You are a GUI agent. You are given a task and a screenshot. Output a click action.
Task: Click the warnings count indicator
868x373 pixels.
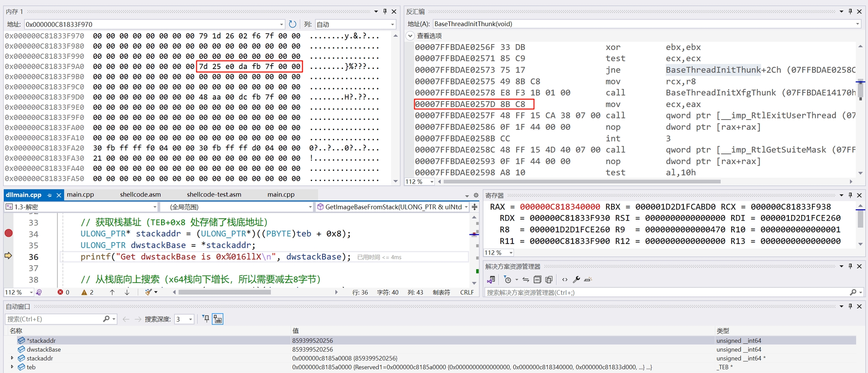coord(87,292)
